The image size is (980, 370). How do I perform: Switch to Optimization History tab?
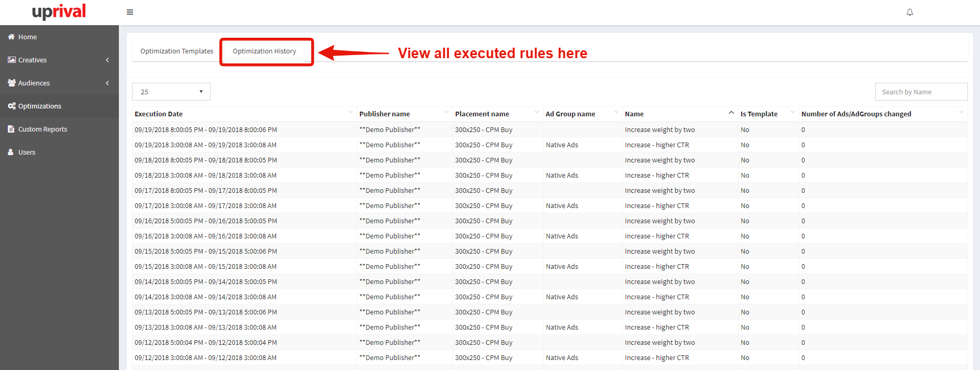click(265, 51)
